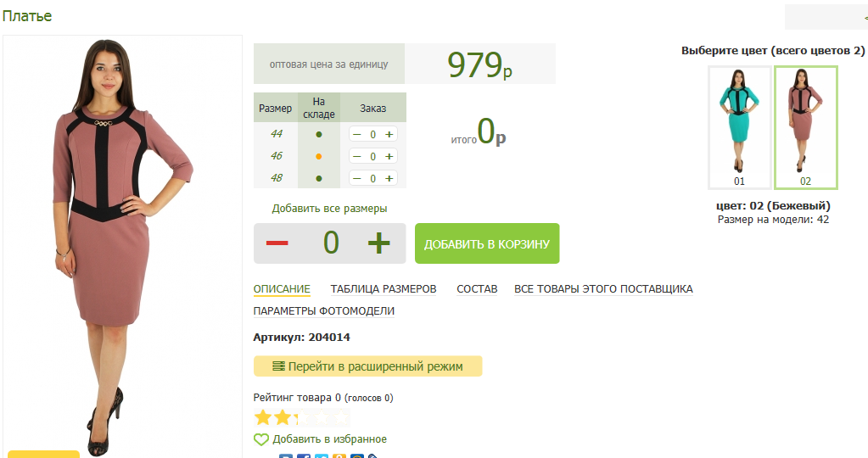Click the large total quantity field
868x458 pixels.
pyautogui.click(x=330, y=243)
